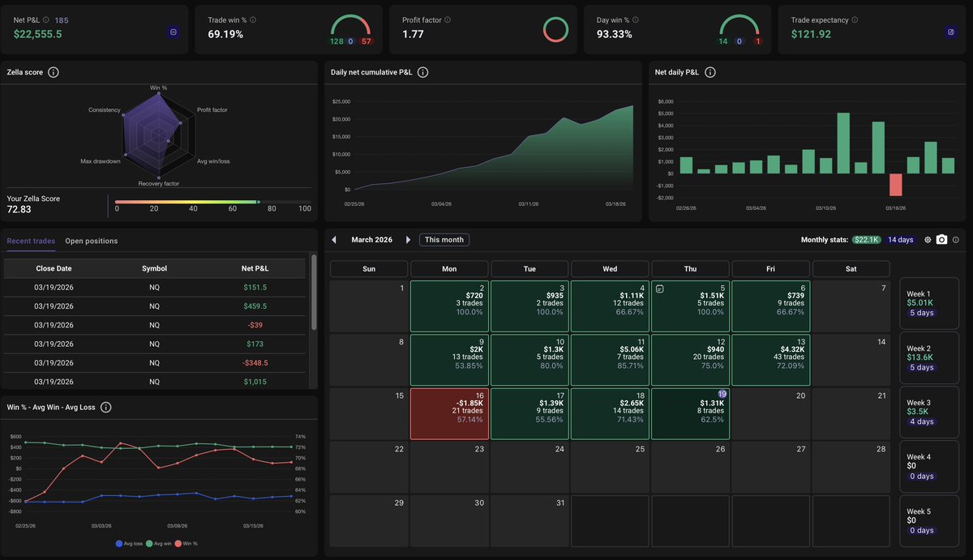
Task: Open March 10 day with $1.3K
Action: (529, 360)
